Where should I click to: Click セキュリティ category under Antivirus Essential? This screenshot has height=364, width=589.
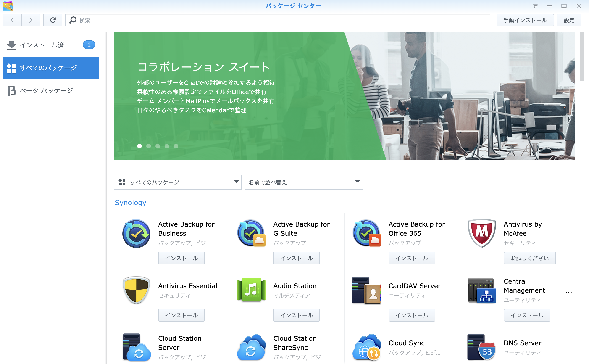(x=174, y=295)
